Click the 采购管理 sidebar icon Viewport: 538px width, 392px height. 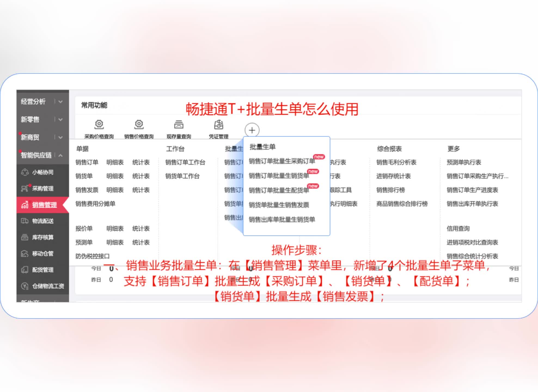point(25,188)
